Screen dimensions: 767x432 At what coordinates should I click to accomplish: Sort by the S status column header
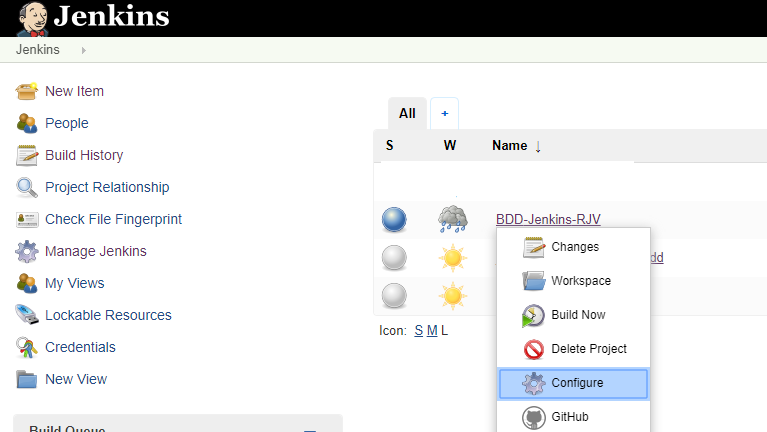pyautogui.click(x=389, y=146)
